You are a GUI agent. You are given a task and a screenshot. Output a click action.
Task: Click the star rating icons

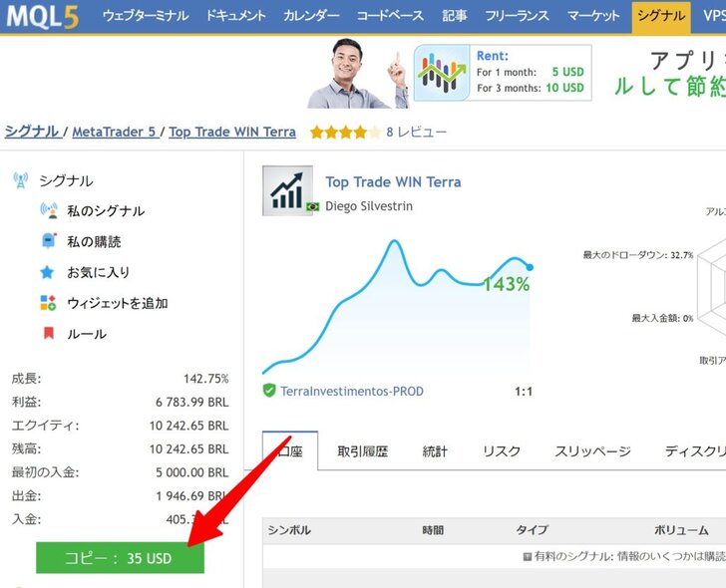click(345, 133)
